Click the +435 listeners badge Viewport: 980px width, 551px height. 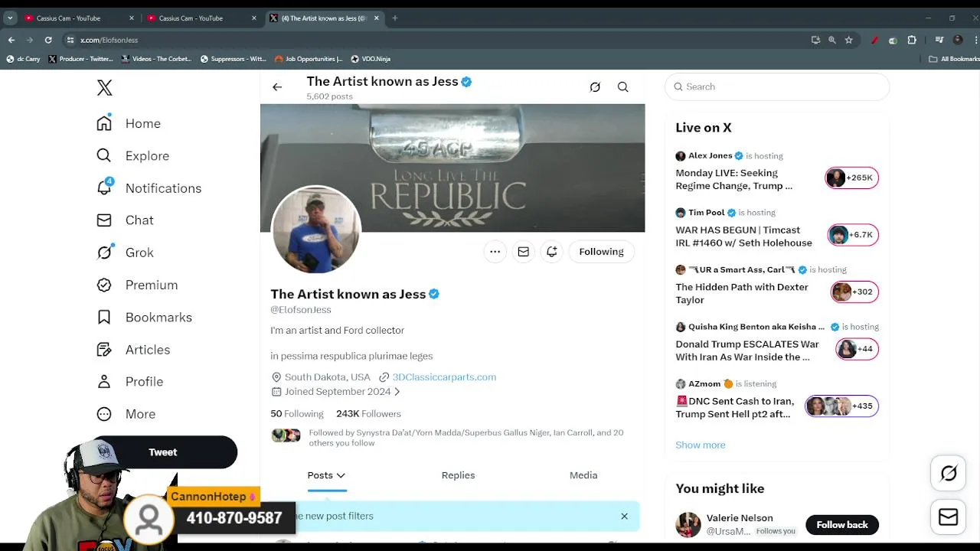841,406
